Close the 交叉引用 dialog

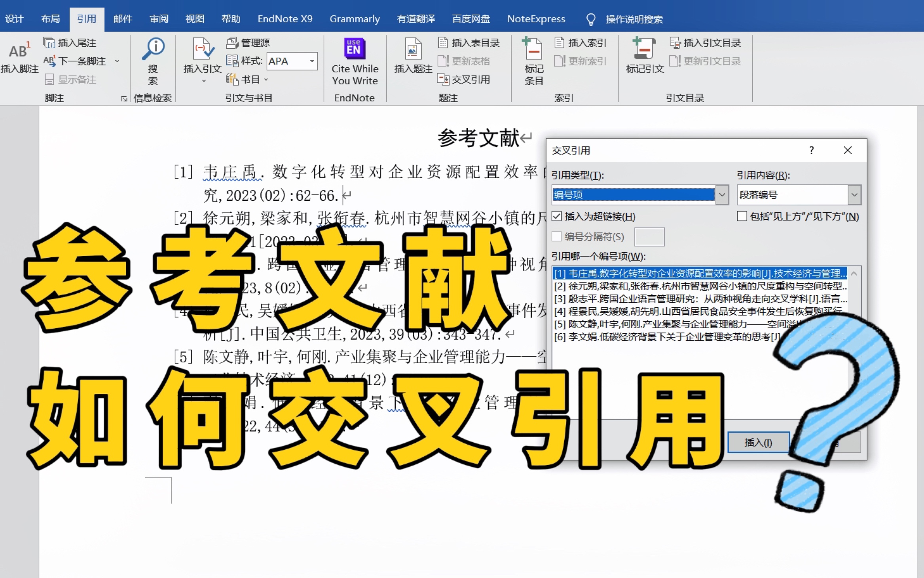point(848,149)
